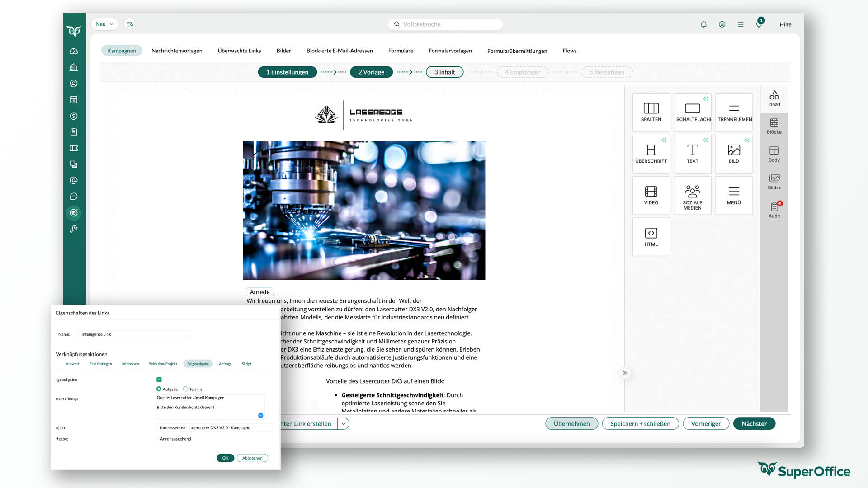Open the Selektion/Projekt link action tab

(x=163, y=364)
